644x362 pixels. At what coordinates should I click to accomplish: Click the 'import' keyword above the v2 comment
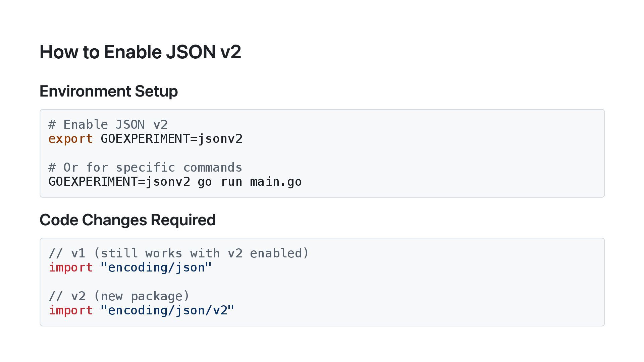pos(71,267)
